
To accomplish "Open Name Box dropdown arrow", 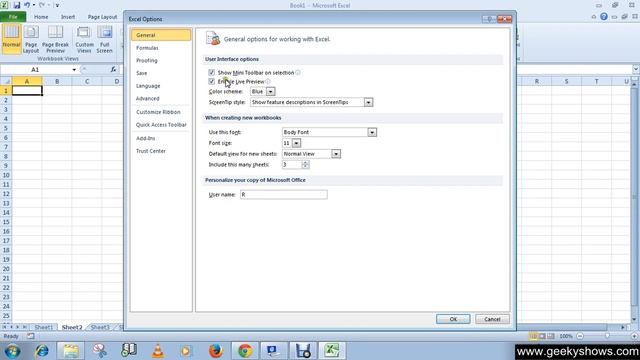I will coord(74,70).
